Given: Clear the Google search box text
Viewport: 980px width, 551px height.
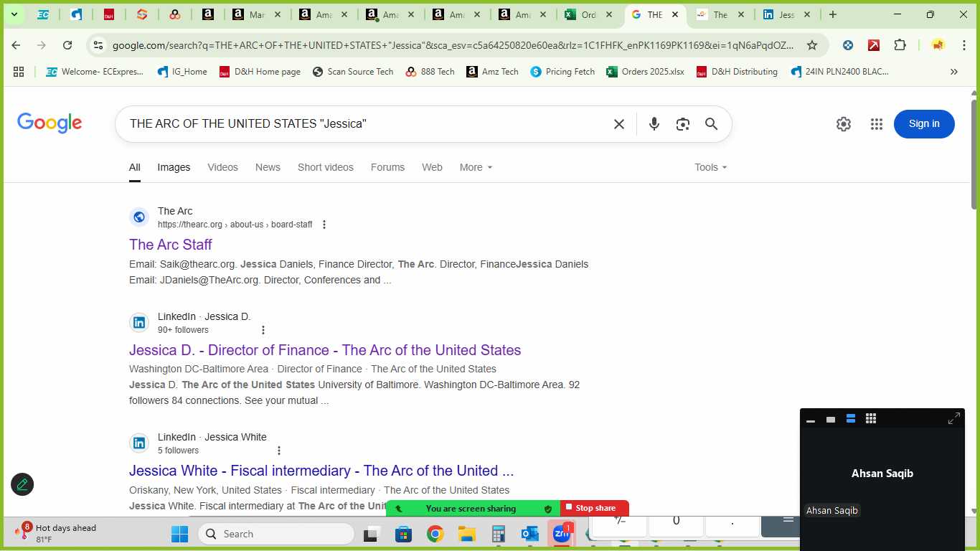Looking at the screenshot, I should pyautogui.click(x=619, y=124).
